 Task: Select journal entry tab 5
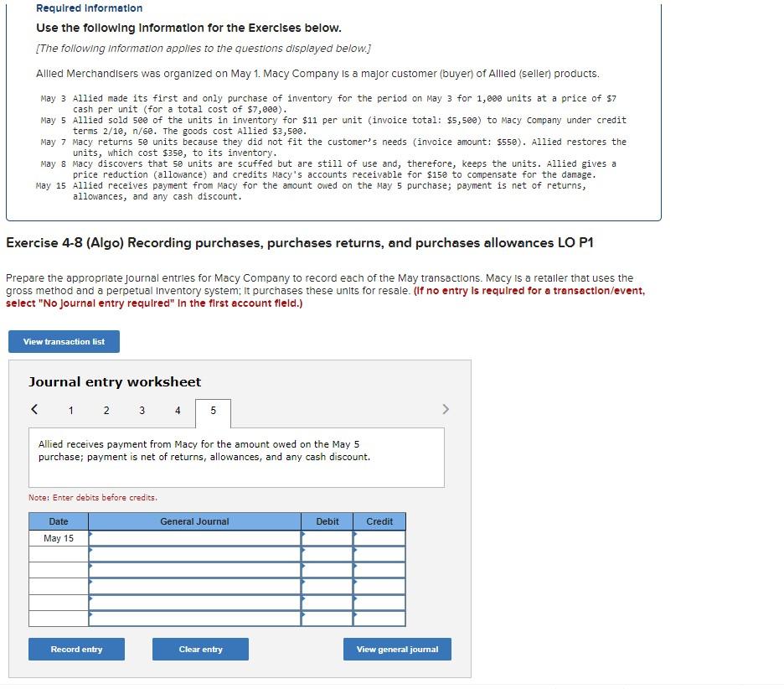[213, 412]
